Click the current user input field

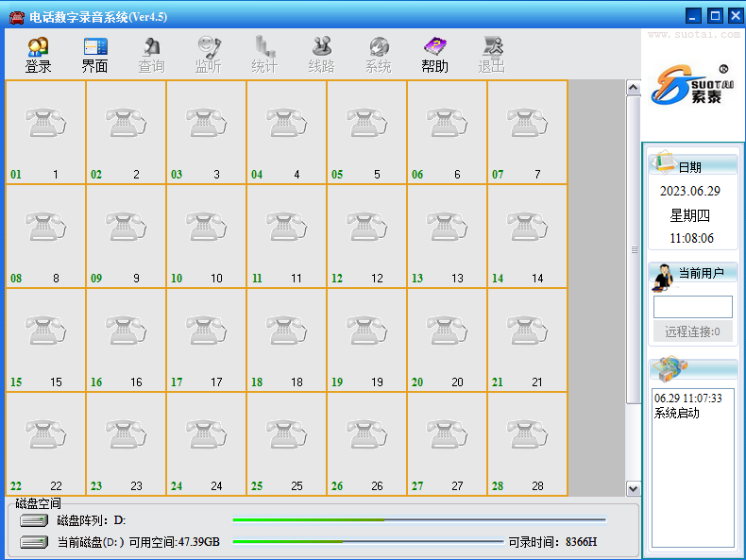tap(692, 307)
